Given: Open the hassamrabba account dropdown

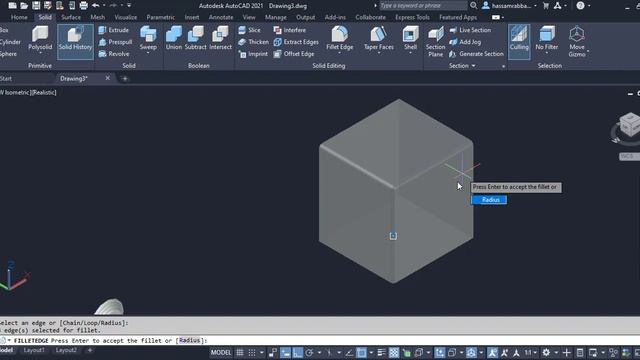Looking at the screenshot, I should 509,6.
